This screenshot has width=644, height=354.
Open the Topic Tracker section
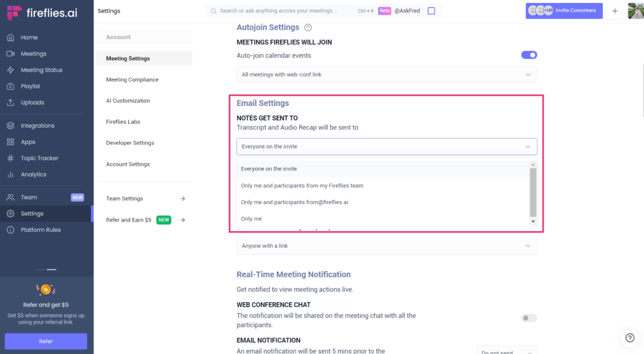click(x=39, y=157)
